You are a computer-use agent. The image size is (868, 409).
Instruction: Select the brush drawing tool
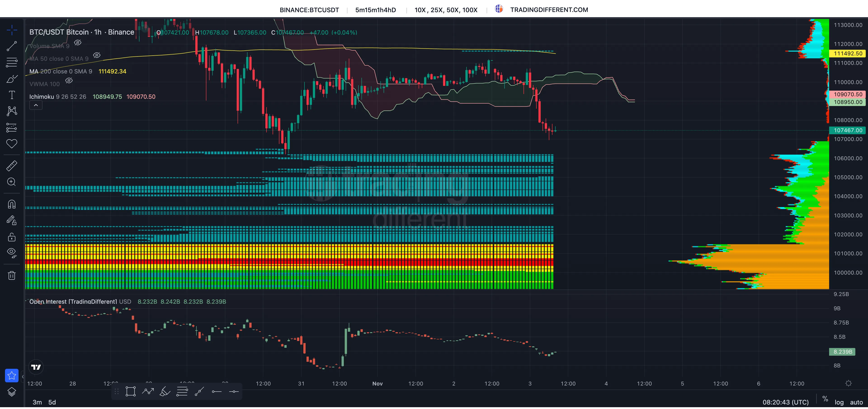click(12, 79)
